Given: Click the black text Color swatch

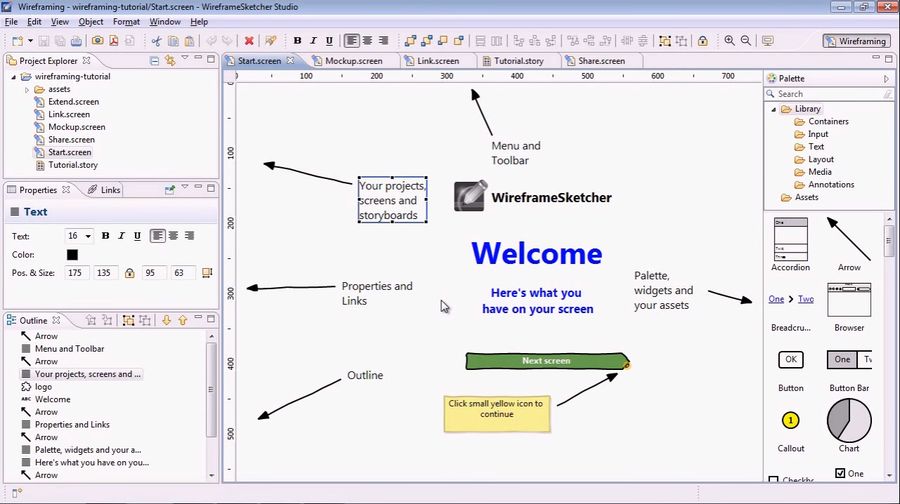Looking at the screenshot, I should [72, 255].
